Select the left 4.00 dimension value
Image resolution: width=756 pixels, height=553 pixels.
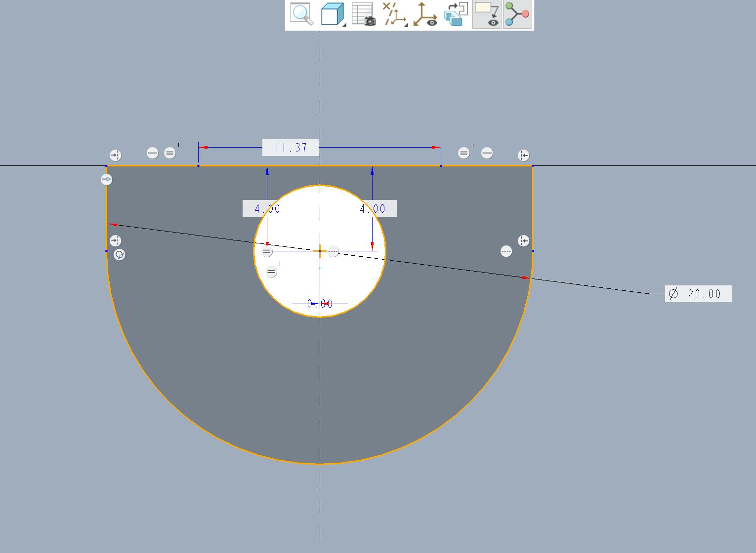tap(267, 208)
